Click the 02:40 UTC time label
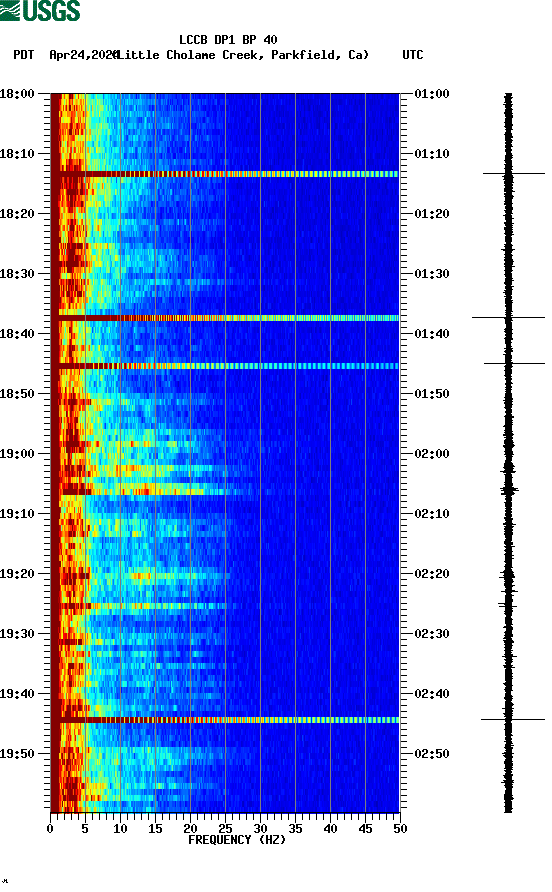This screenshot has width=552, height=892. tap(432, 693)
